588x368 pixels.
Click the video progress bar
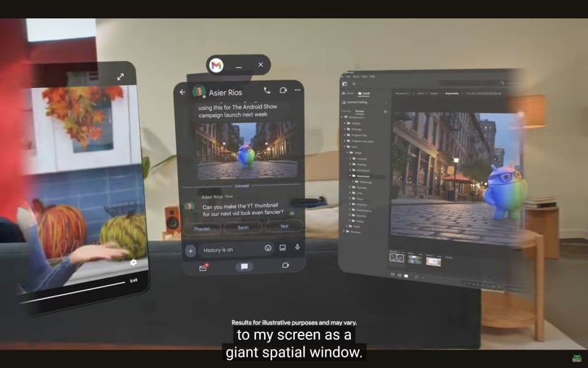click(73, 292)
